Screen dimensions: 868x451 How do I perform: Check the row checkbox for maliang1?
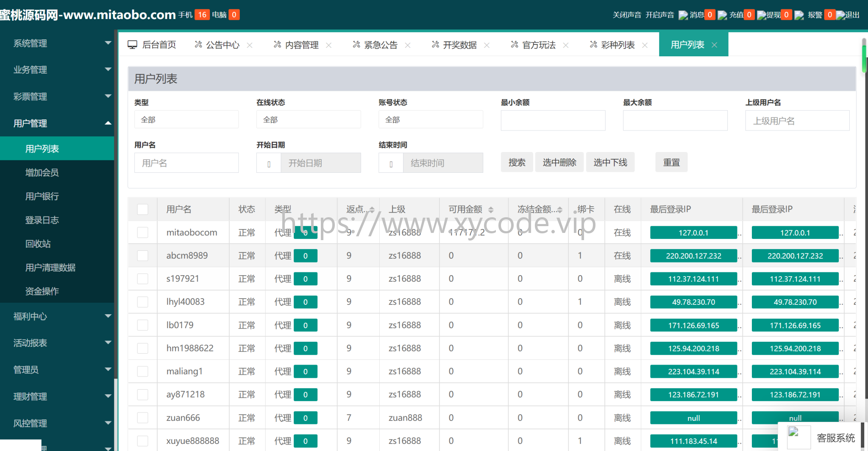coord(143,371)
